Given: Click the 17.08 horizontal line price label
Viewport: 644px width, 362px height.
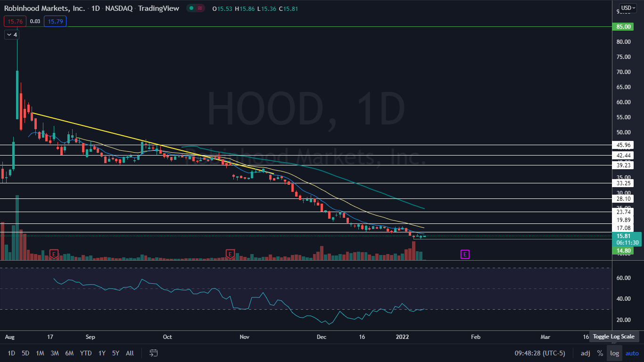Looking at the screenshot, I should (x=624, y=228).
